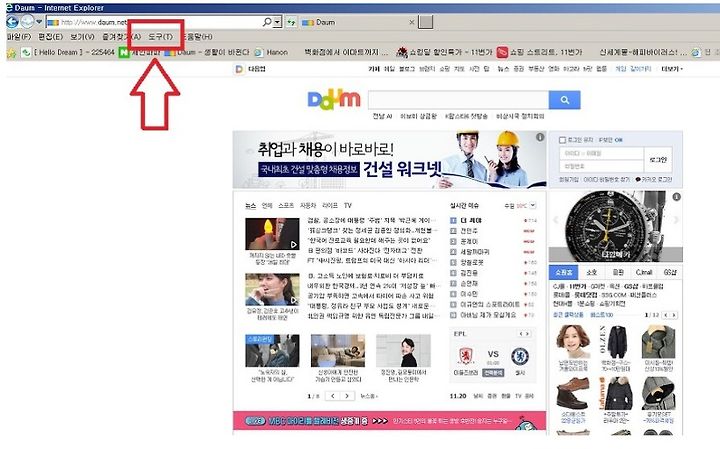The width and height of the screenshot is (720, 449).
Task: Click the refresh icon next to address bar
Action: tap(291, 22)
